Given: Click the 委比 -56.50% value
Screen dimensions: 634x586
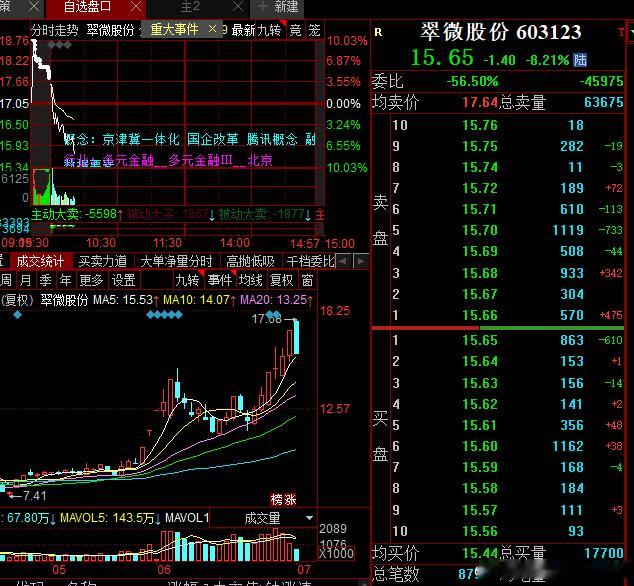Looking at the screenshot, I should point(472,81).
